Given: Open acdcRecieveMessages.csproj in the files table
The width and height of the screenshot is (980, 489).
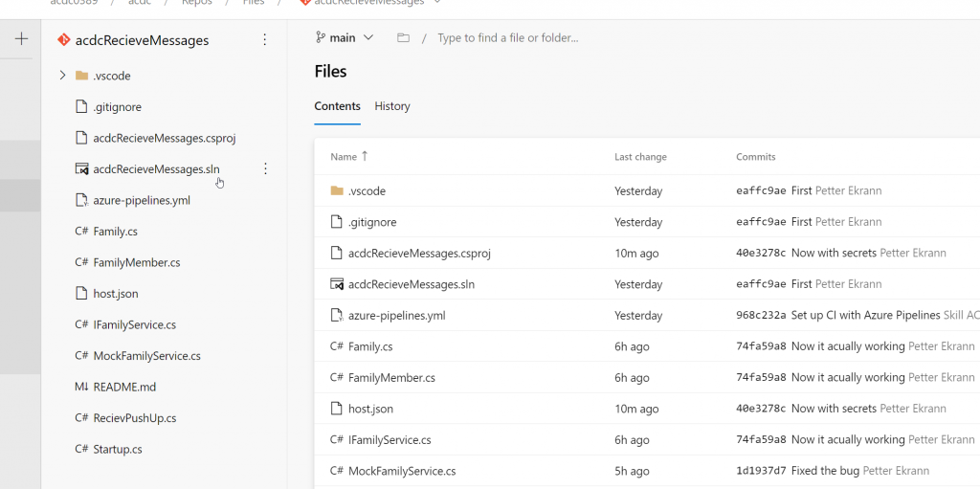Looking at the screenshot, I should click(419, 254).
